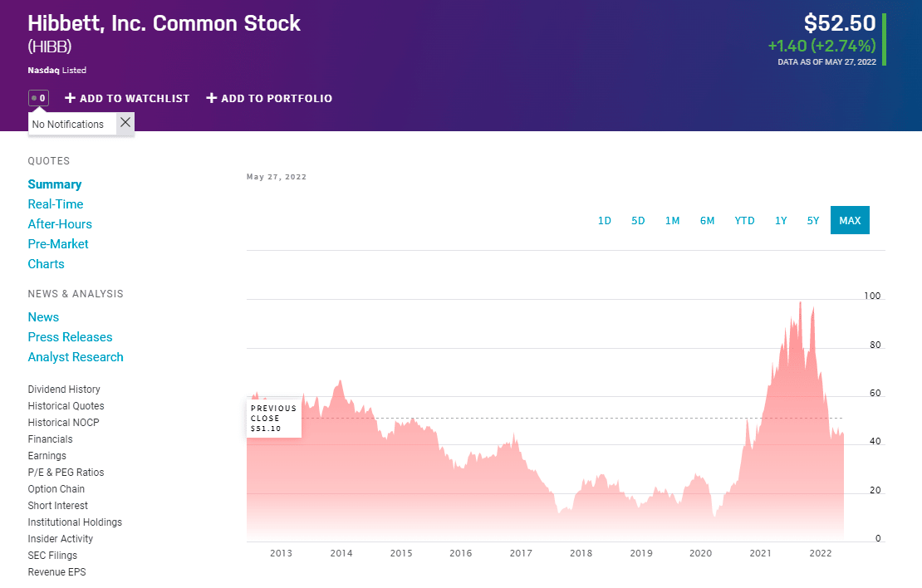The width and height of the screenshot is (922, 588).
Task: Select the MAX chart range
Action: 850,221
